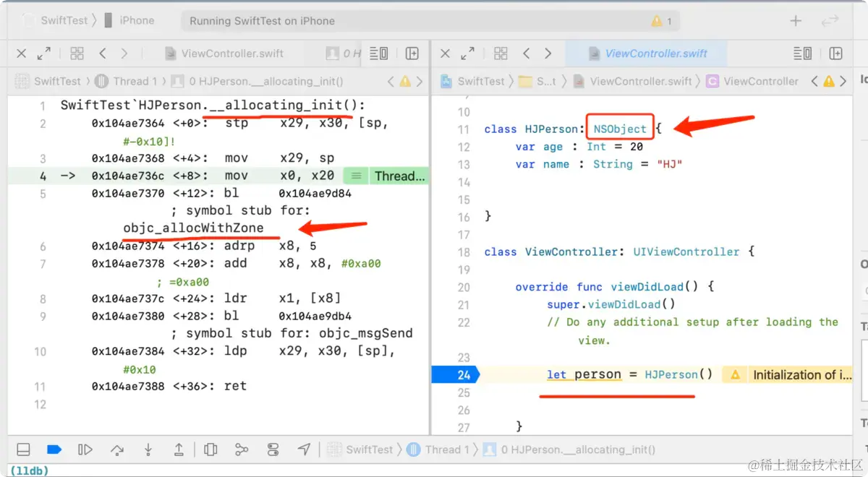The image size is (868, 477).
Task: Choose Thread 1 in debug bar
Action: (438, 450)
